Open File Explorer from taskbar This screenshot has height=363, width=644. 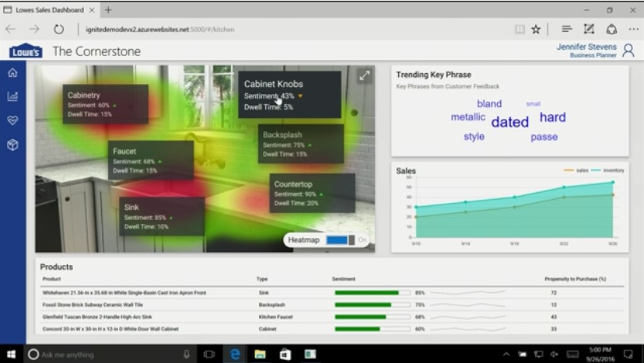[x=260, y=354]
